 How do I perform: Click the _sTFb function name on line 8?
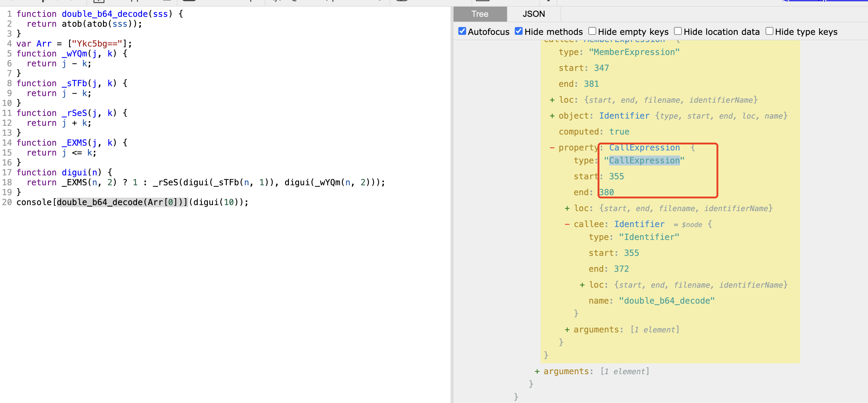pos(74,83)
